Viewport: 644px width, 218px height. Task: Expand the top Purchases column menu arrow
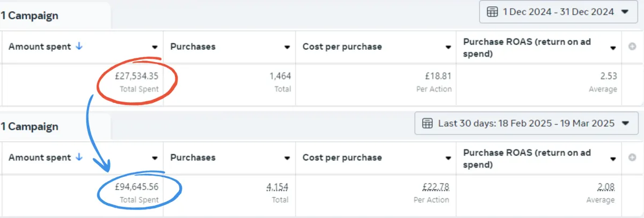click(287, 47)
